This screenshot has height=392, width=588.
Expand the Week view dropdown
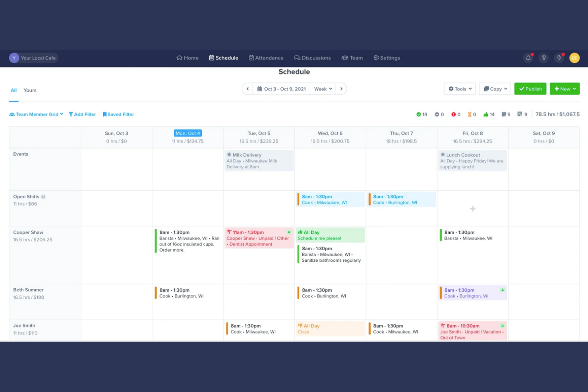(323, 89)
